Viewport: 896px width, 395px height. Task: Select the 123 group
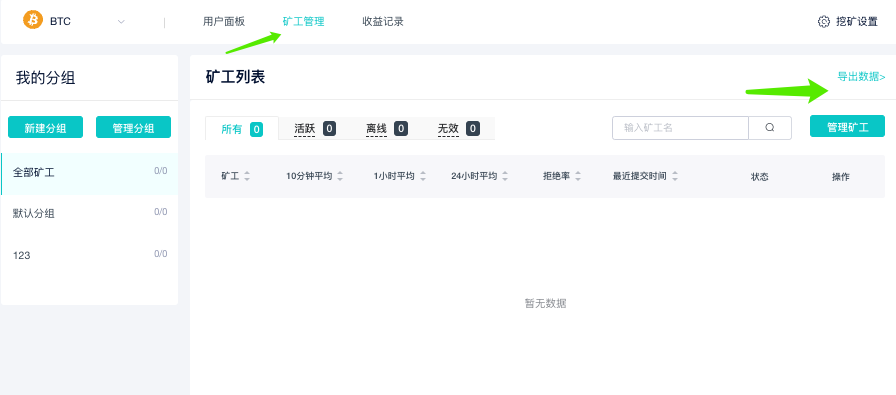pos(90,255)
